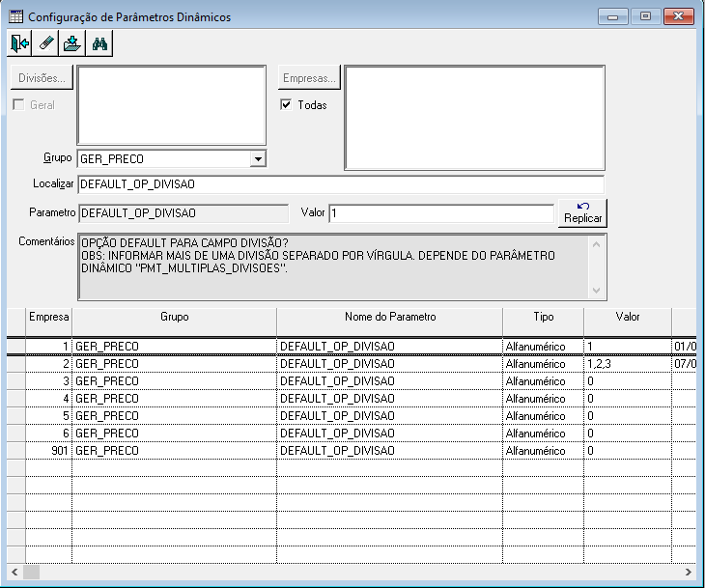Screen dimensions: 705x588
Task: Minimize the Configuração de Parâmetros Dinâmicos window
Action: tap(612, 17)
